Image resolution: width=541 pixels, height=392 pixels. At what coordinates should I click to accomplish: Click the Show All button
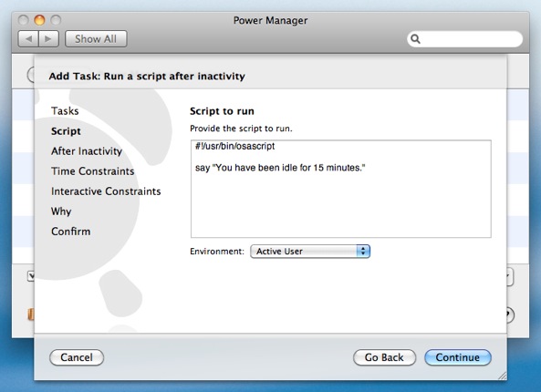[x=96, y=38]
